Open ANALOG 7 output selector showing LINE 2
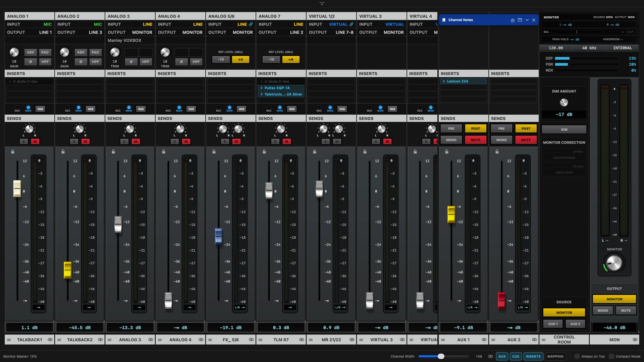This screenshot has width=644, height=362. point(297,33)
